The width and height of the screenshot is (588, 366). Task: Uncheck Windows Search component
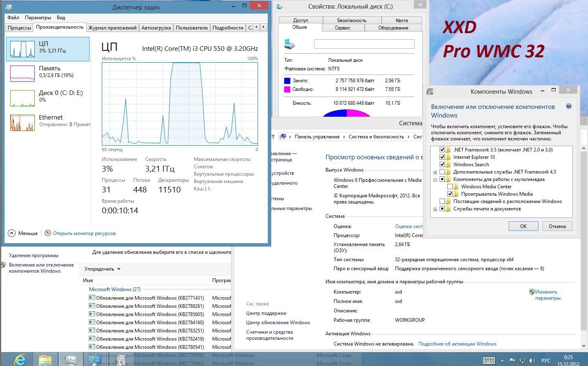point(442,165)
